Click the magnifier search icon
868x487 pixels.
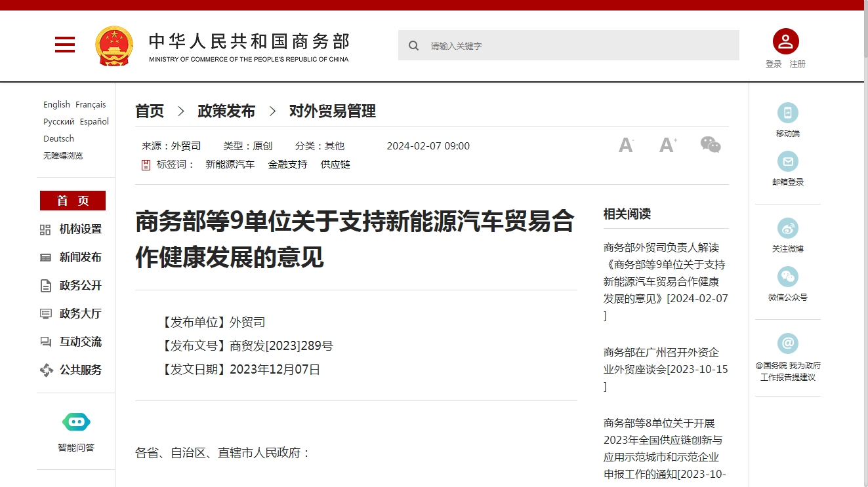413,46
